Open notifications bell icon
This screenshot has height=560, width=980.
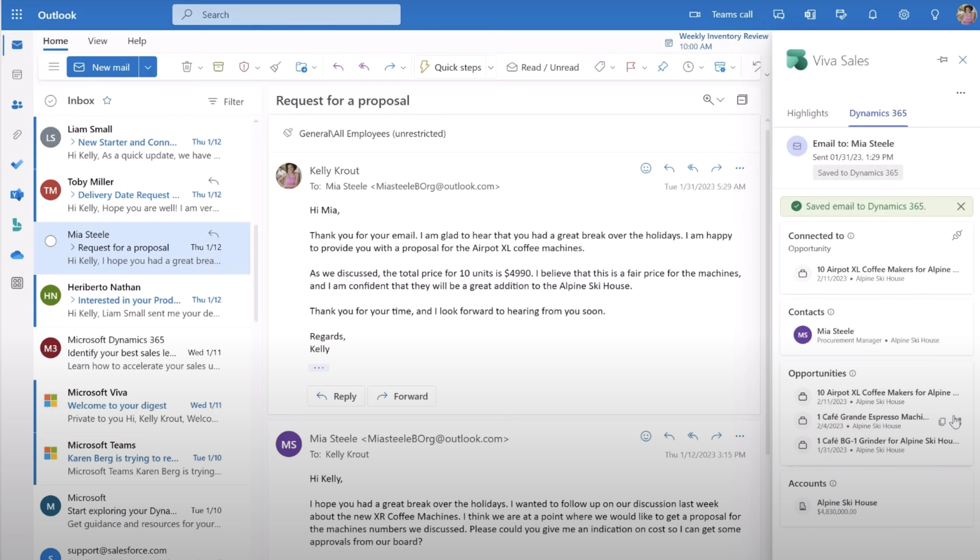(x=873, y=15)
